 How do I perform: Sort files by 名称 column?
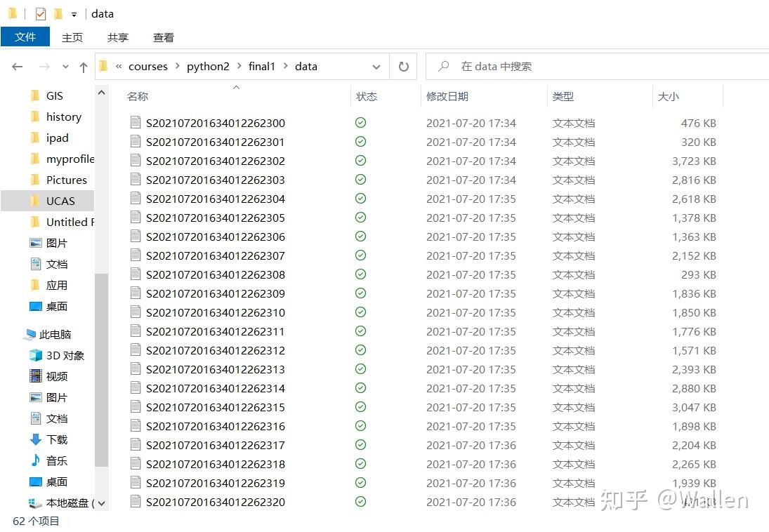point(138,96)
